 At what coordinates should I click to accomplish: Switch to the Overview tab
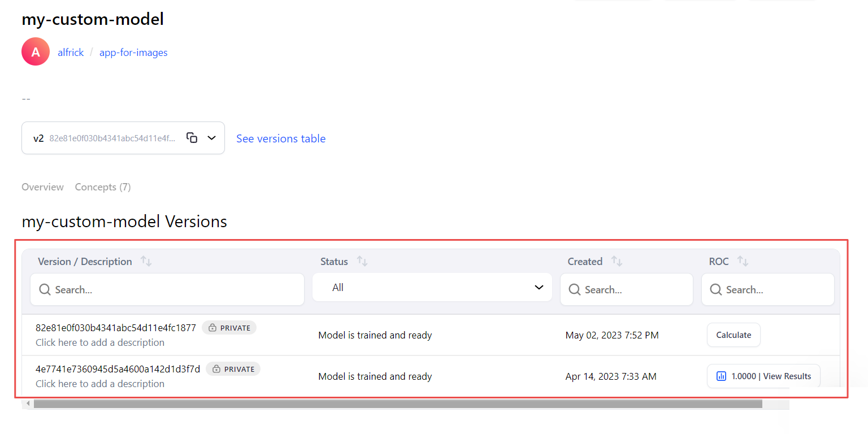(x=42, y=187)
